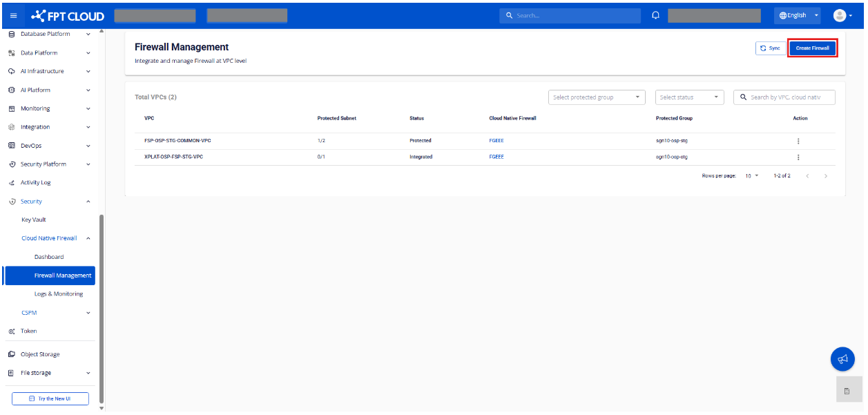Image resolution: width=868 pixels, height=415 pixels.
Task: Open the Select protected group dropdown
Action: click(597, 97)
